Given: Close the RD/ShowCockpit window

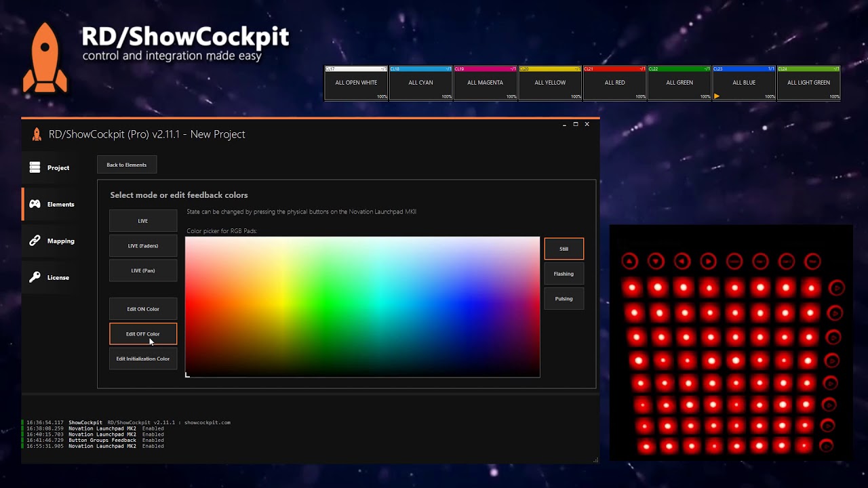Looking at the screenshot, I should (x=587, y=125).
